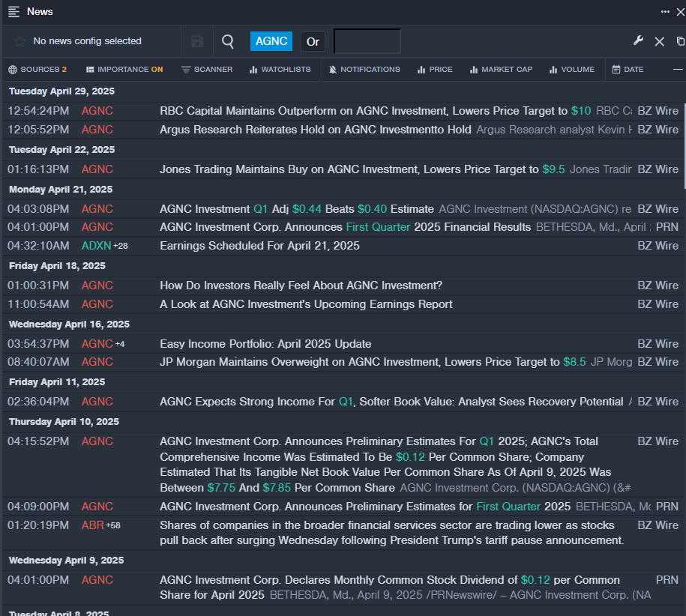Viewport: 686px width, 616px height.
Task: Open the Shares of companies in broader financial services story
Action: [391, 534]
